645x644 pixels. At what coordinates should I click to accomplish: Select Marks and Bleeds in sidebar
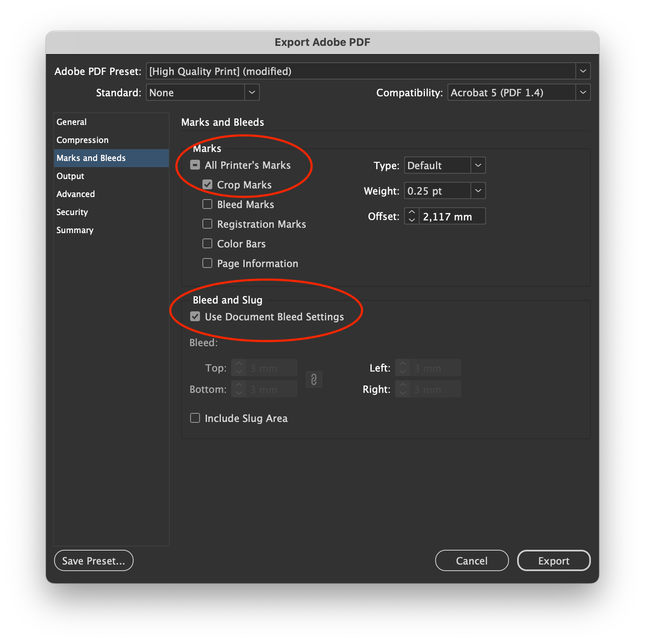pyautogui.click(x=111, y=158)
